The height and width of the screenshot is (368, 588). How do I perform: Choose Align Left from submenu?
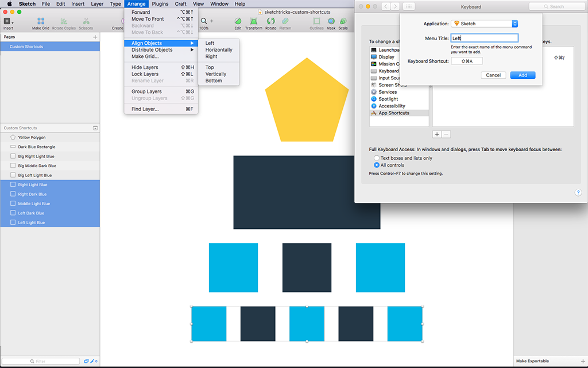pyautogui.click(x=219, y=43)
